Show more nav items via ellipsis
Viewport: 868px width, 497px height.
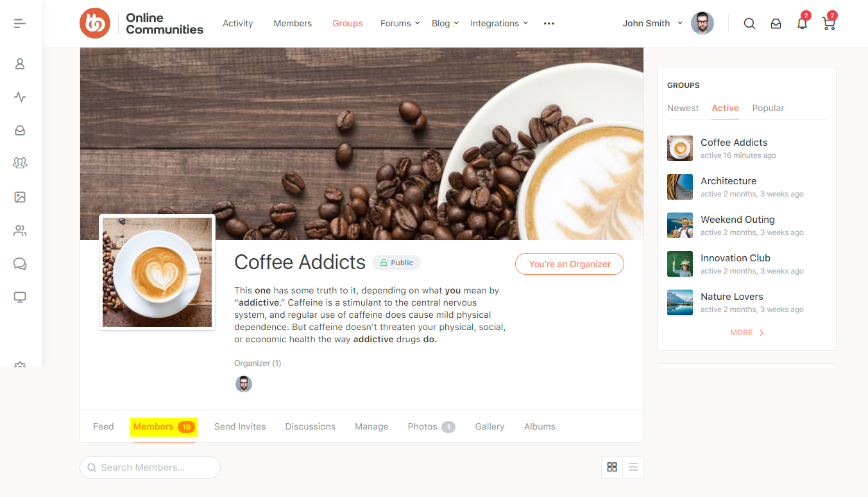click(549, 23)
